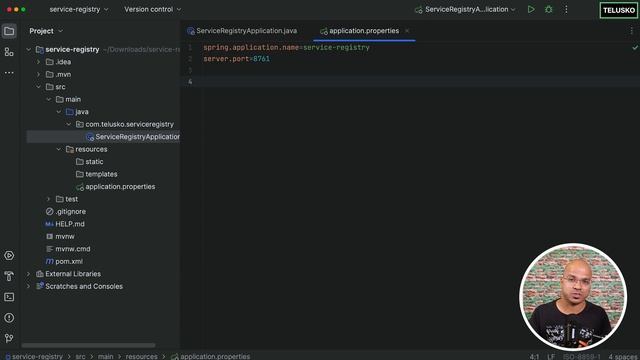The height and width of the screenshot is (360, 640).
Task: Show more tool windows ellipsis
Action: (x=9, y=73)
